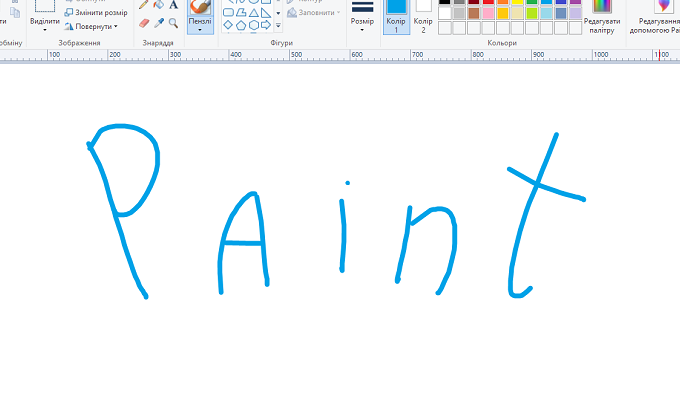Choose the hexagon shape
Viewport: 680px width, 400px height.
pyautogui.click(x=254, y=25)
